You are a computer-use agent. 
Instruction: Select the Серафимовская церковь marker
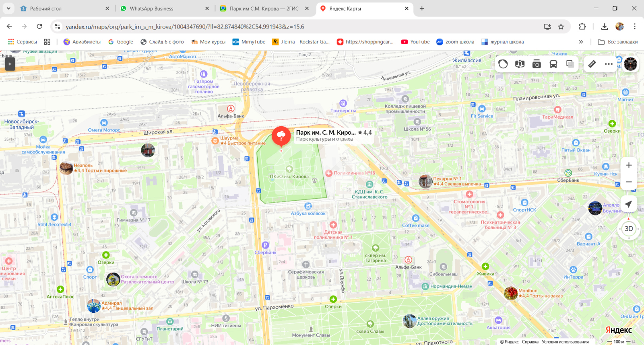coord(306,265)
